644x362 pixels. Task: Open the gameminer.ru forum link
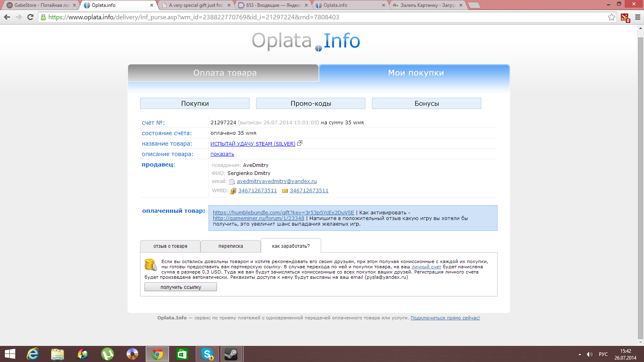click(258, 218)
